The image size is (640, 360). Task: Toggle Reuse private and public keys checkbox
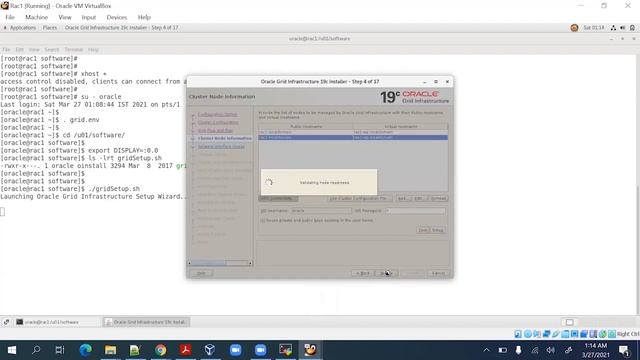click(x=263, y=220)
